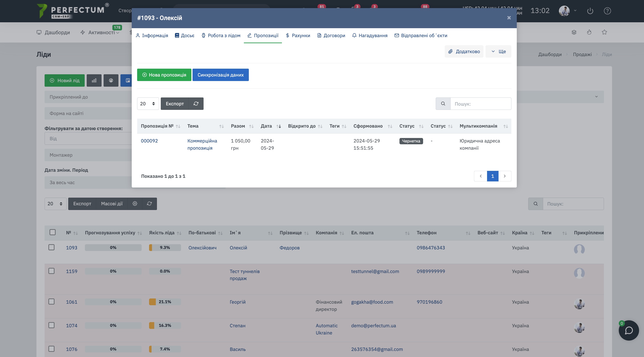Open the Монтажер filter dropdown
Screen dimensions: 644x357
[88, 155]
